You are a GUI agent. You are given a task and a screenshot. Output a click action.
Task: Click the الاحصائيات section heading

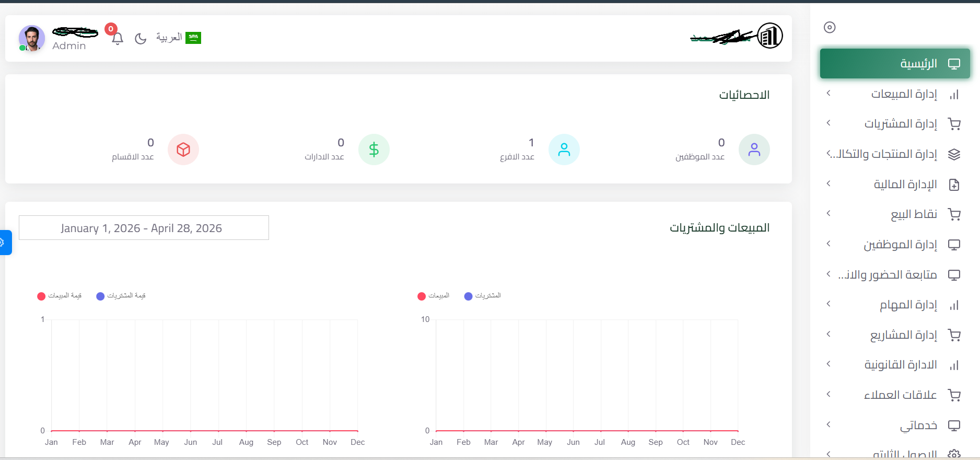tap(744, 95)
